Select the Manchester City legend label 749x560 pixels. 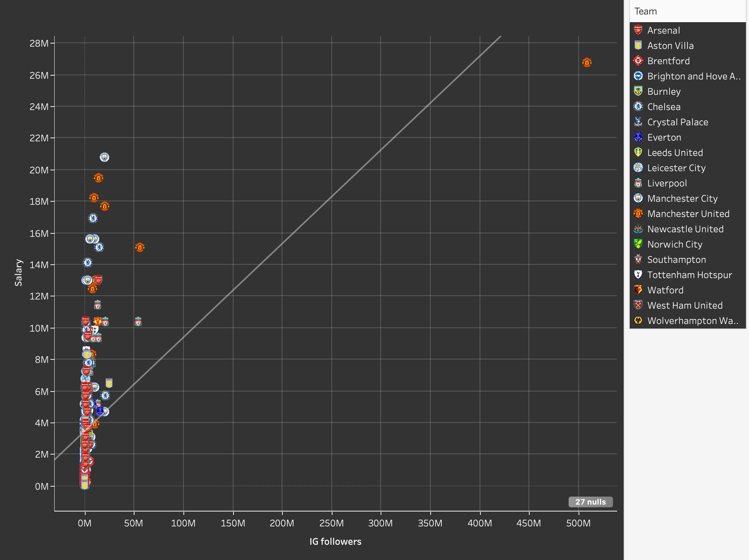[683, 199]
